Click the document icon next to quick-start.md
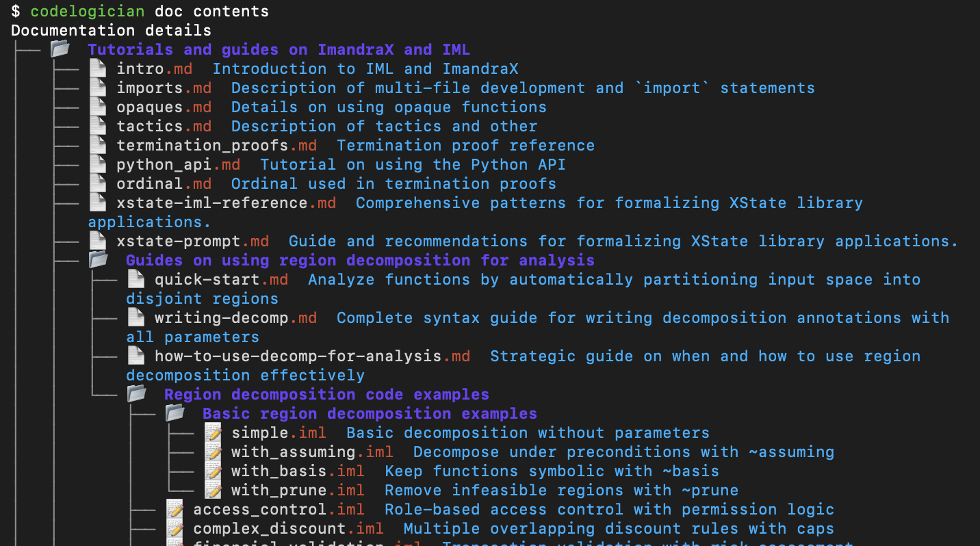980x546 pixels. click(136, 278)
